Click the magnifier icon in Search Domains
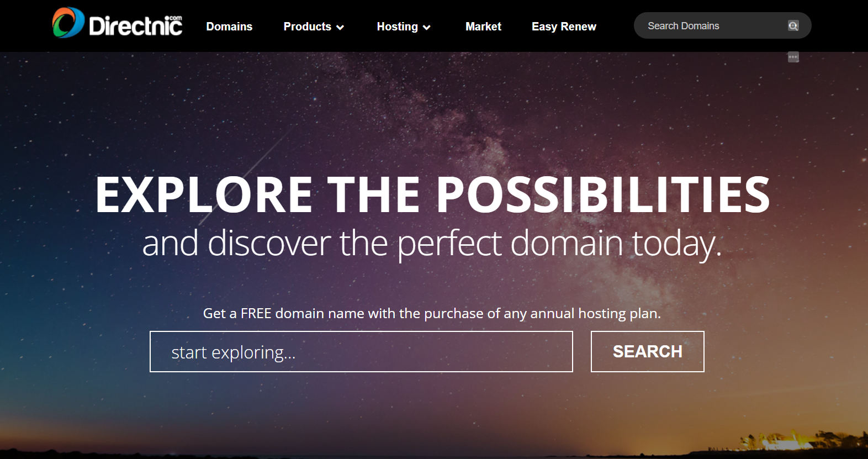 [x=793, y=26]
